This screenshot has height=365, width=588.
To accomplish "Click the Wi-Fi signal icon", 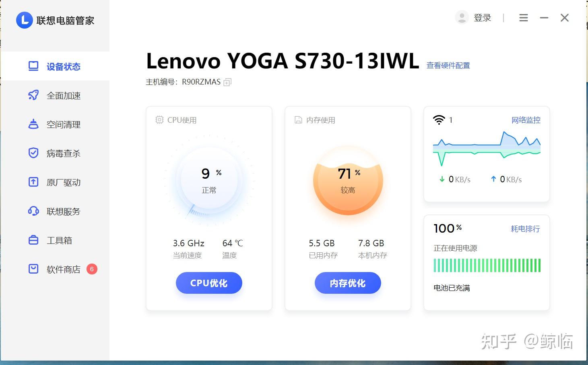I will click(x=439, y=120).
